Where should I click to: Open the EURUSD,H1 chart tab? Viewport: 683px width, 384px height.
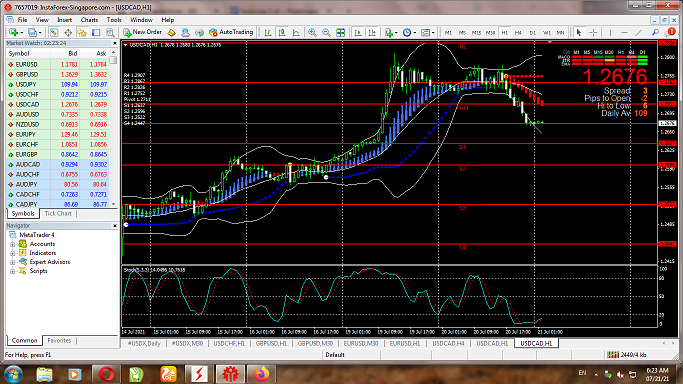pyautogui.click(x=405, y=344)
